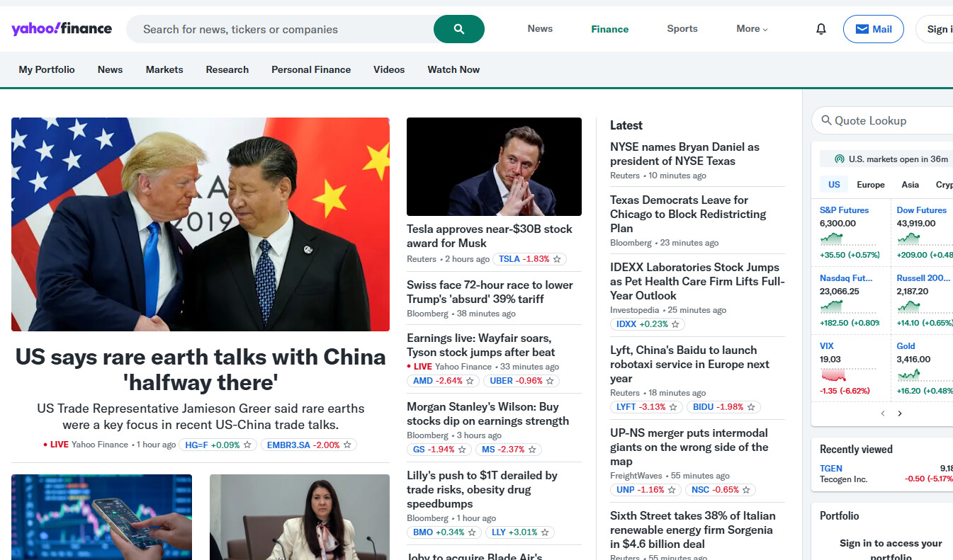
Task: Open the phone trading chart thumbnail
Action: (x=101, y=517)
